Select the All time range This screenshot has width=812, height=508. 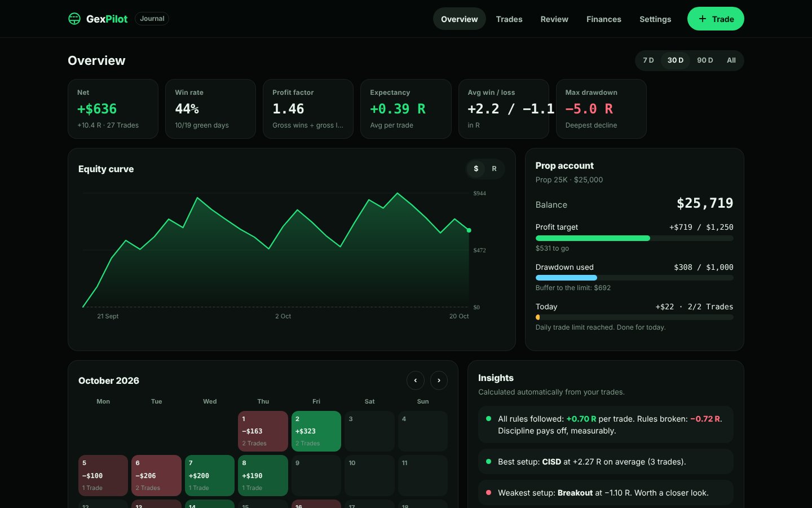[x=731, y=60]
